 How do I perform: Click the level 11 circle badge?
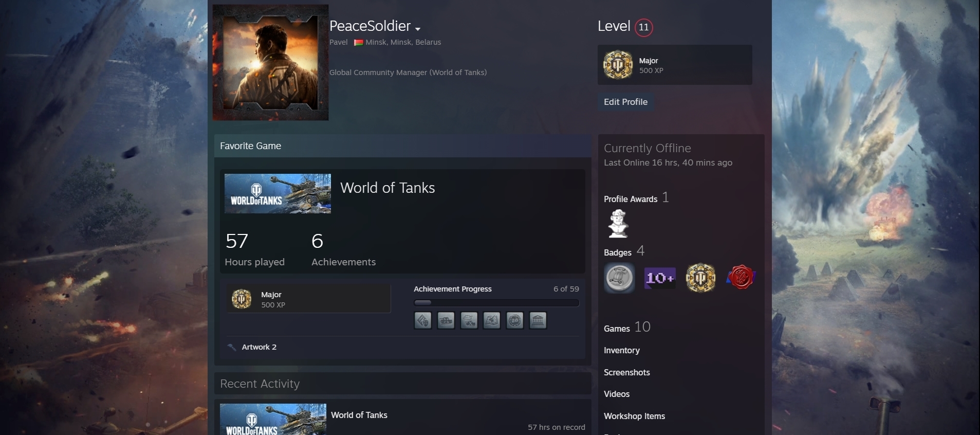(644, 27)
